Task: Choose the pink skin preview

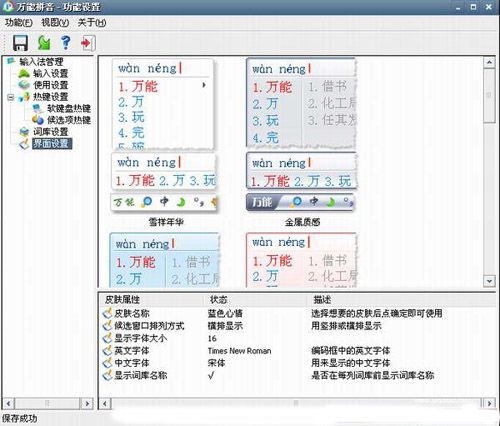Action: [301, 260]
